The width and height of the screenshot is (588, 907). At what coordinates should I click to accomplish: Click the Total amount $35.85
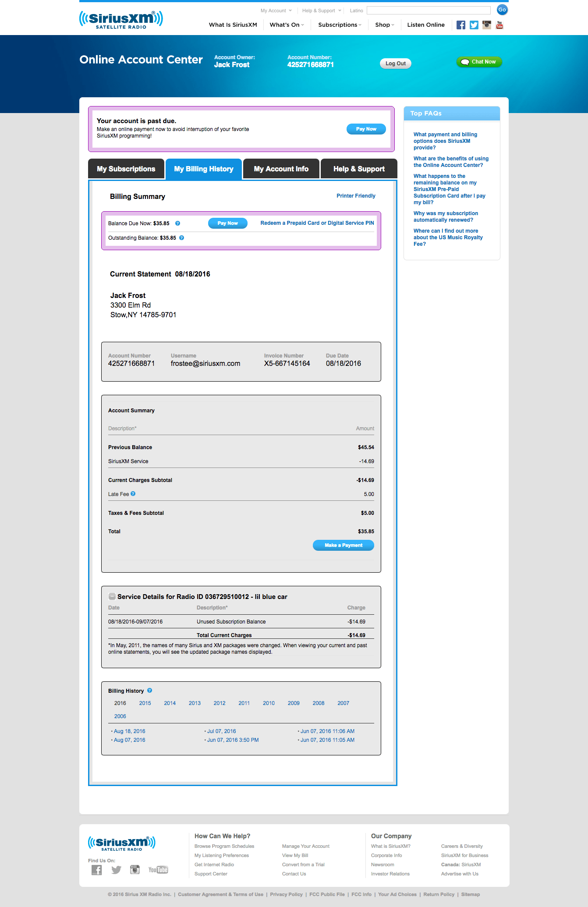coord(366,531)
